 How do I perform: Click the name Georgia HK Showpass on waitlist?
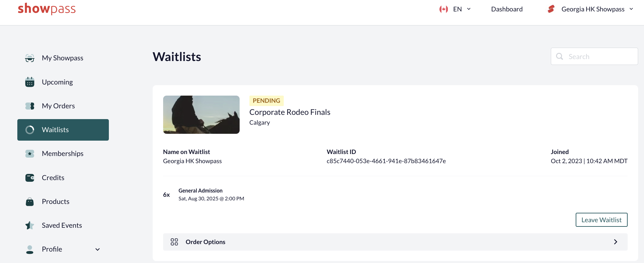[192, 161]
